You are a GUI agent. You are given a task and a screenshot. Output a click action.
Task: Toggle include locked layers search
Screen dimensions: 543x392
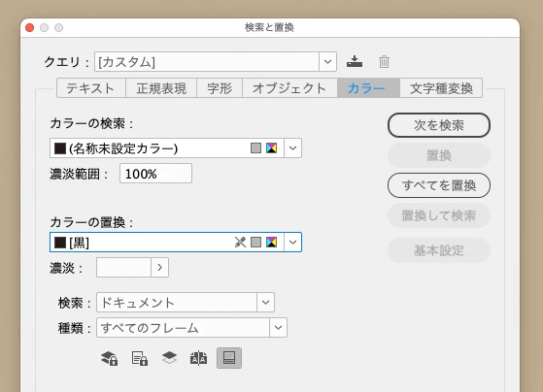(109, 358)
